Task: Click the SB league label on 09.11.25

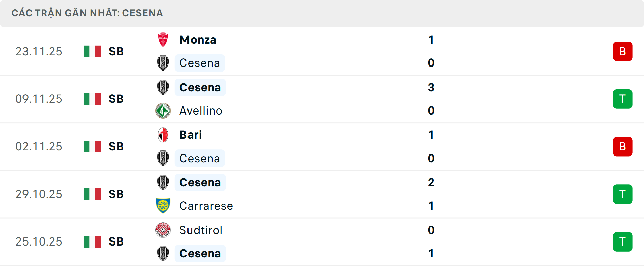Action: pos(116,99)
